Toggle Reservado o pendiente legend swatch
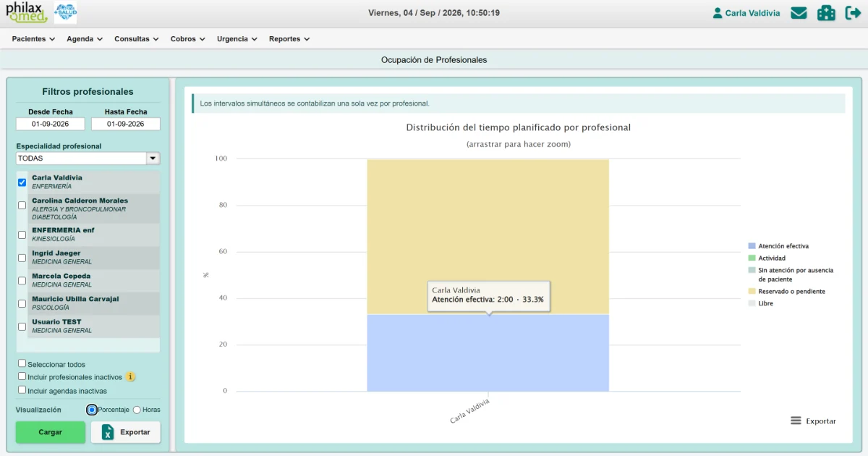 pyautogui.click(x=752, y=291)
